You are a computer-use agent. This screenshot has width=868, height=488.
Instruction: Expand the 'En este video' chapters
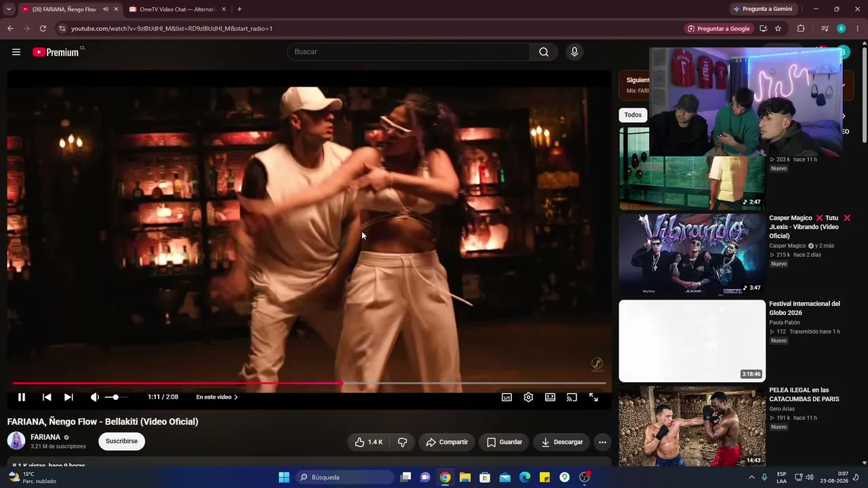(x=217, y=397)
